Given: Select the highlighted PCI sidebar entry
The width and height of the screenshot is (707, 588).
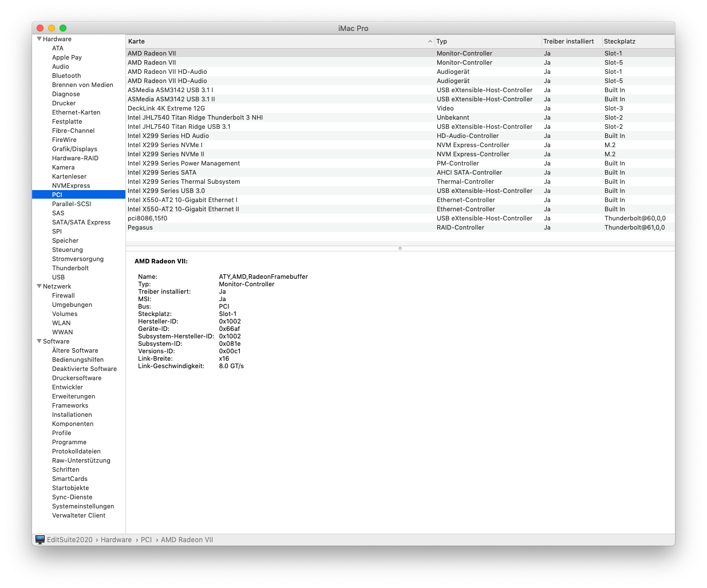Looking at the screenshot, I should tap(79, 195).
